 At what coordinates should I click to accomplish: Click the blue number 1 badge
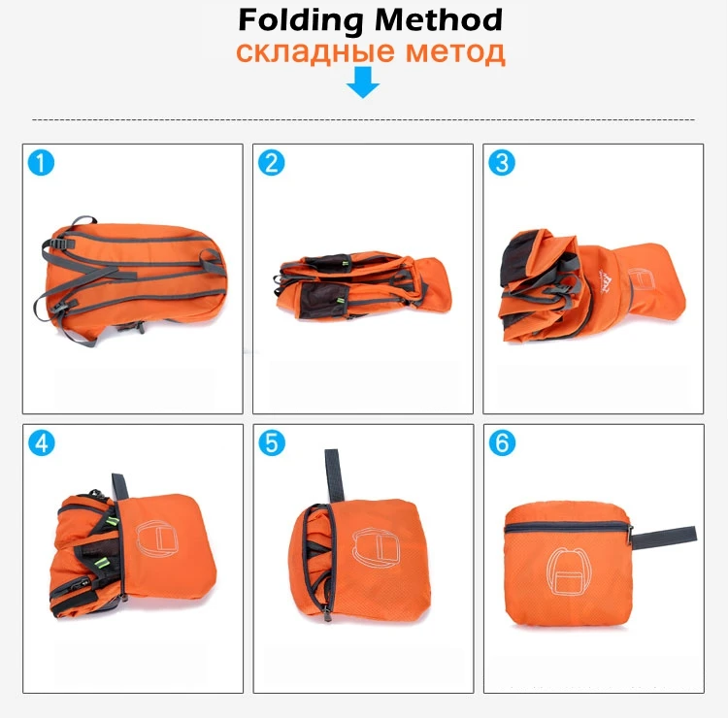41,163
